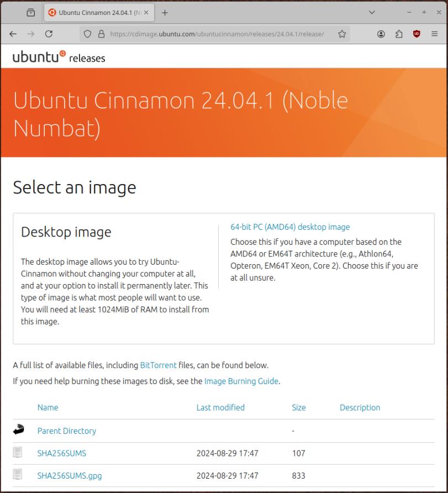Maximize the browser window
Viewport: 448px width, 493px height.
(x=424, y=12)
